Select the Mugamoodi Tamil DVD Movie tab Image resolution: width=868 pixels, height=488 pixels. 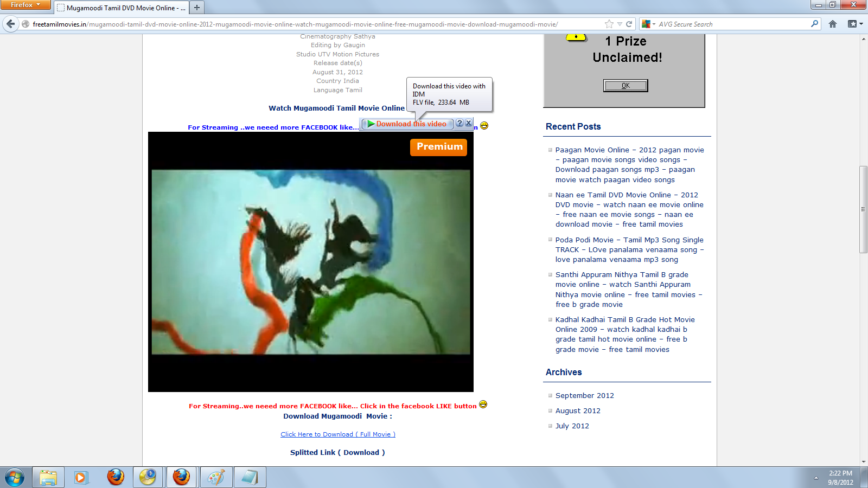120,8
